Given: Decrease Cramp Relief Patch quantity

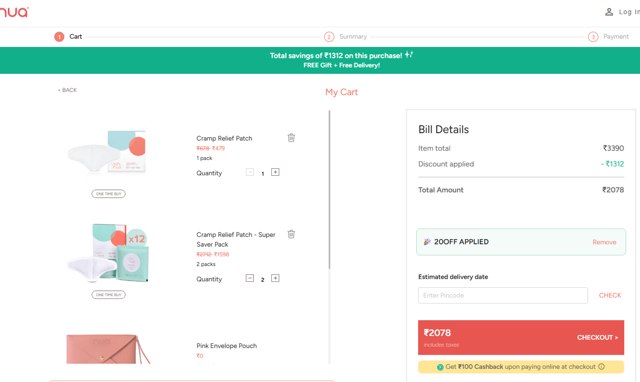Looking at the screenshot, I should 250,172.
